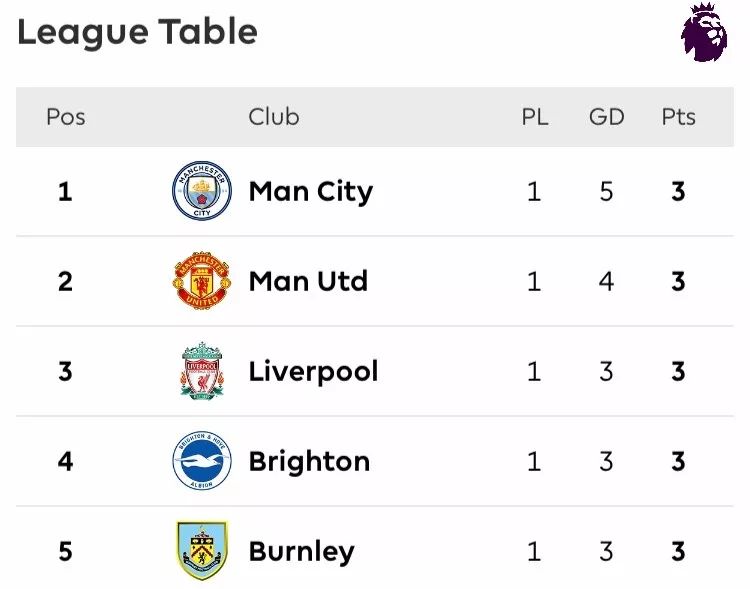Open the Man City club link
The height and width of the screenshot is (589, 750).
click(310, 191)
